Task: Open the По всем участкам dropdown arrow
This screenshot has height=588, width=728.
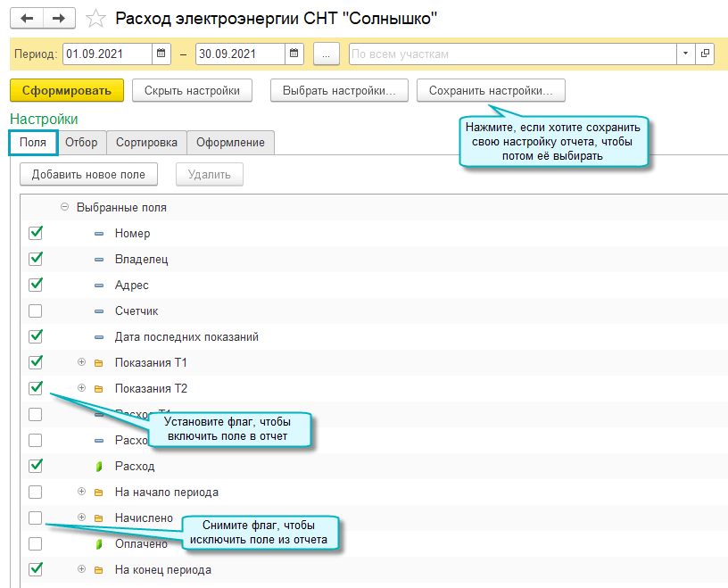Action: click(685, 54)
